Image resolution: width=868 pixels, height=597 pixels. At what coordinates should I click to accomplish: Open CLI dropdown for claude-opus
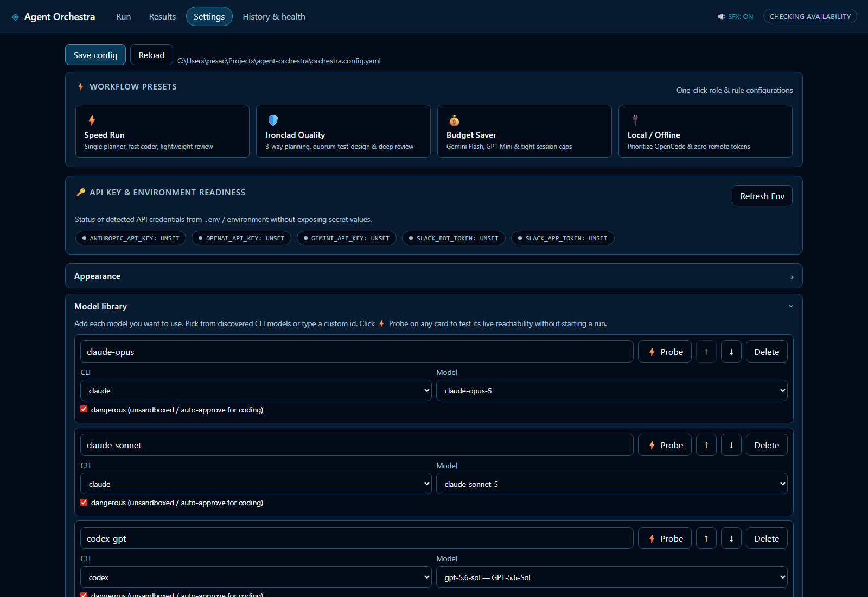point(256,391)
